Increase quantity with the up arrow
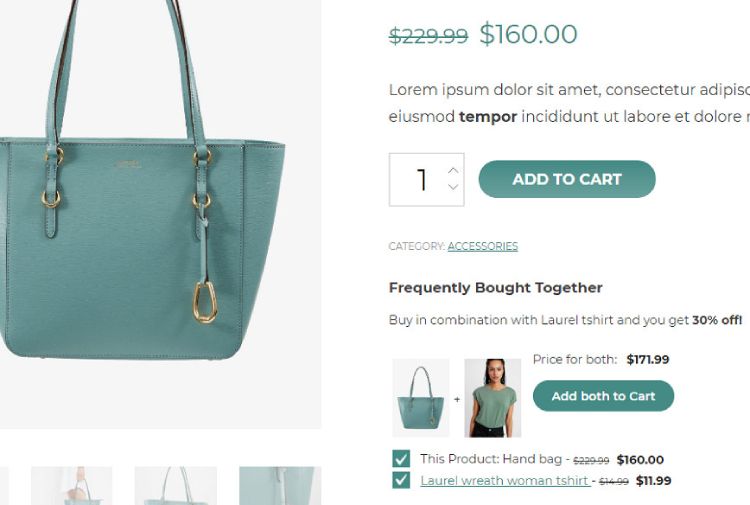Screen dimensions: 750x505 click(453, 170)
